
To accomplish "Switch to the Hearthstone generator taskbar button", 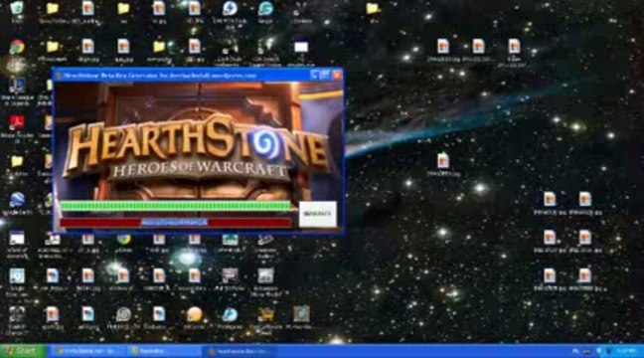I will pyautogui.click(x=240, y=351).
